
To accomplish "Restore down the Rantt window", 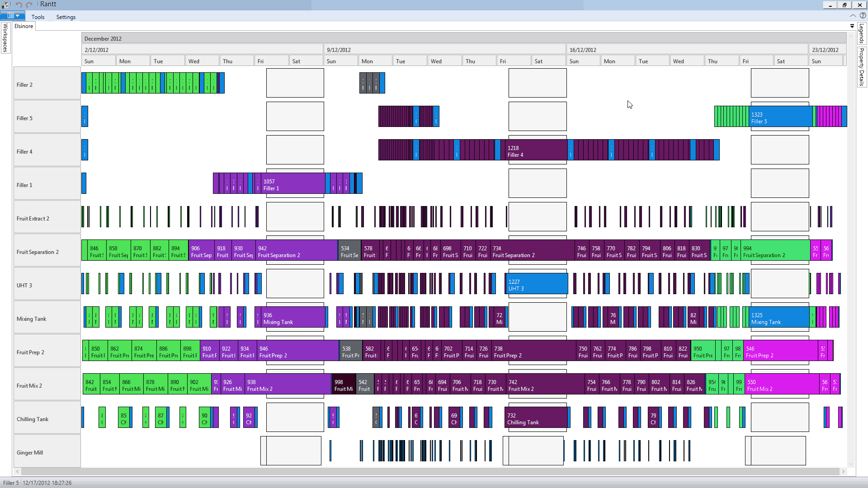I will click(x=844, y=5).
